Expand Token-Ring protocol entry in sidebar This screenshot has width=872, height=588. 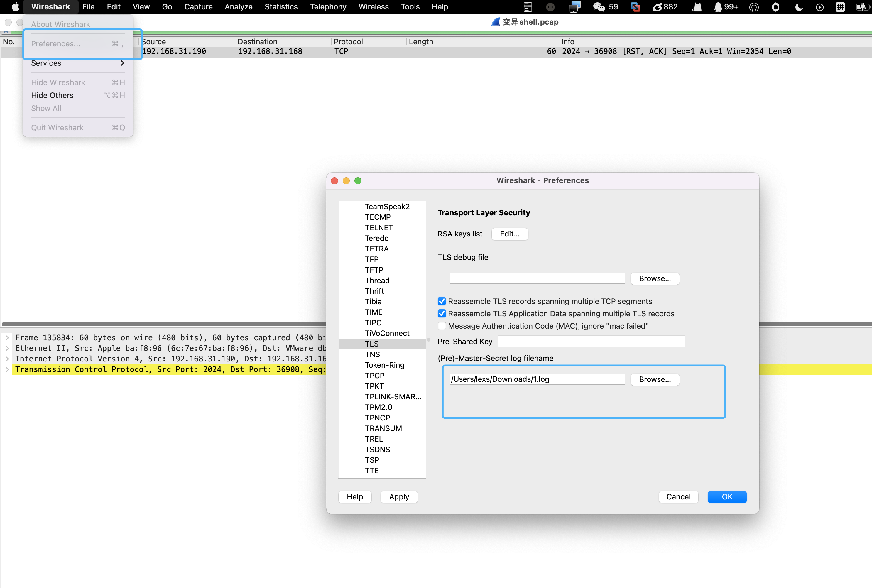(384, 365)
